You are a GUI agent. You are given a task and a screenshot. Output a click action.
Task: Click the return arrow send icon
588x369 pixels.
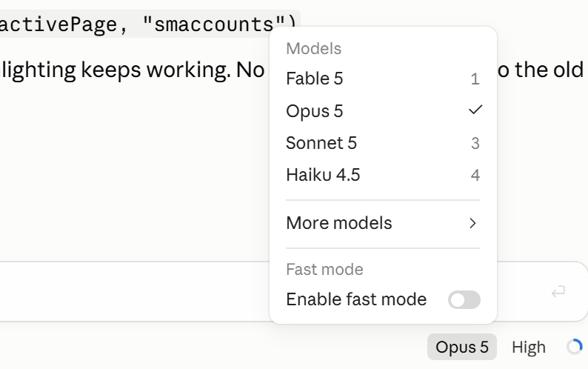tap(558, 291)
